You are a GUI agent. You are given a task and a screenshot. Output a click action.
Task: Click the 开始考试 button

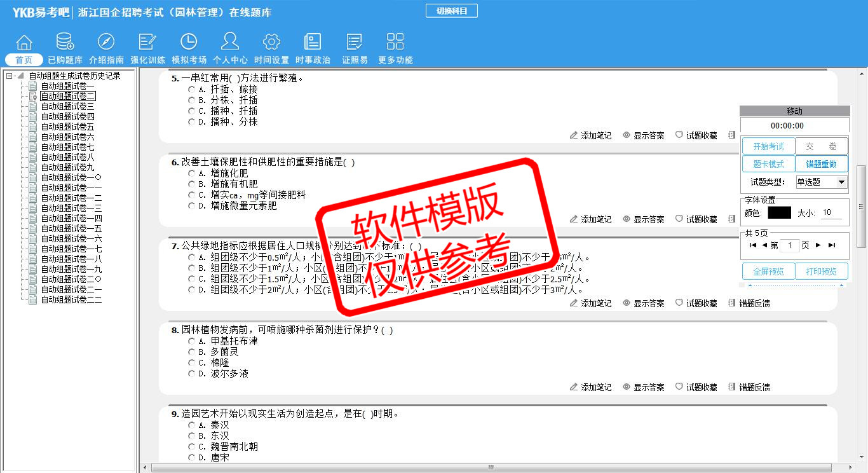(x=768, y=146)
